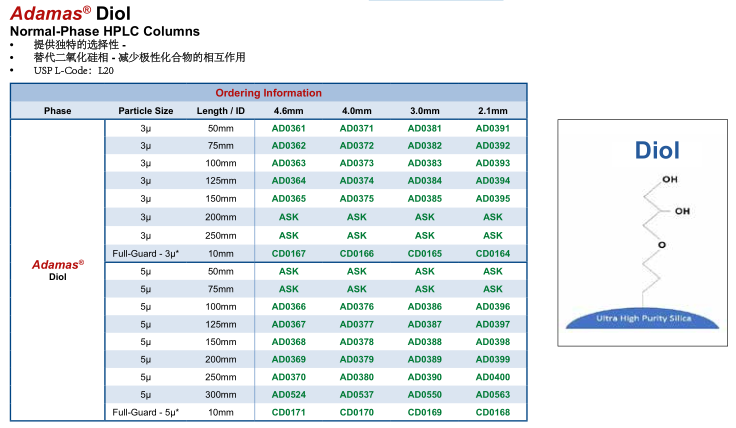Select part number AD0398
736x428 pixels.
492,342
